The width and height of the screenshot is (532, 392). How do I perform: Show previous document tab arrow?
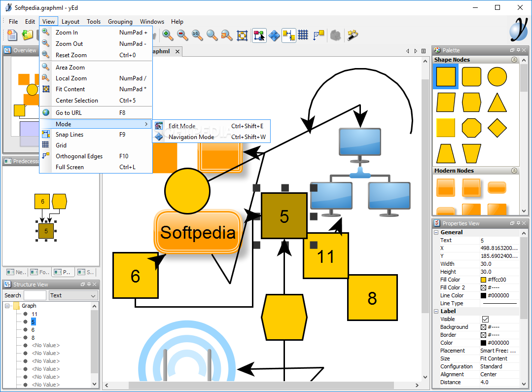pyautogui.click(x=407, y=51)
